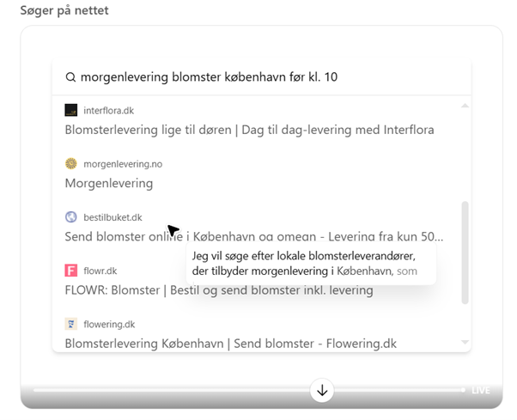The height and width of the screenshot is (420, 517).
Task: Click scrollbar down arrow in results
Action: tap(465, 343)
